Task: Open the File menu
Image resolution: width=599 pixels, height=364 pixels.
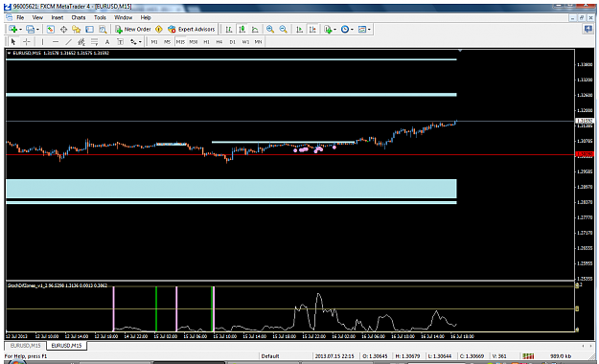Action: [20, 17]
